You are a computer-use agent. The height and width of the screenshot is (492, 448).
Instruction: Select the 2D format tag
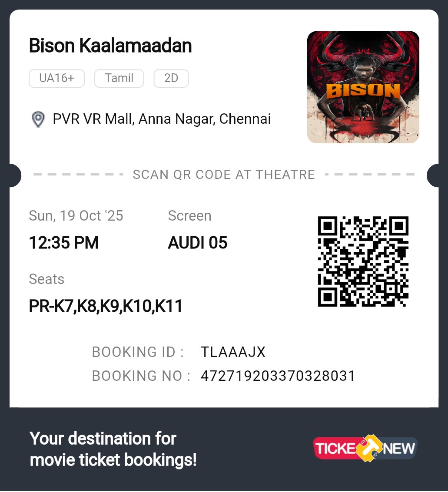click(x=171, y=78)
